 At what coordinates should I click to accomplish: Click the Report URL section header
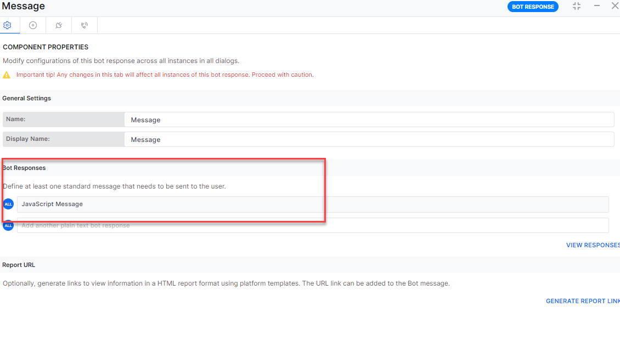tap(19, 265)
